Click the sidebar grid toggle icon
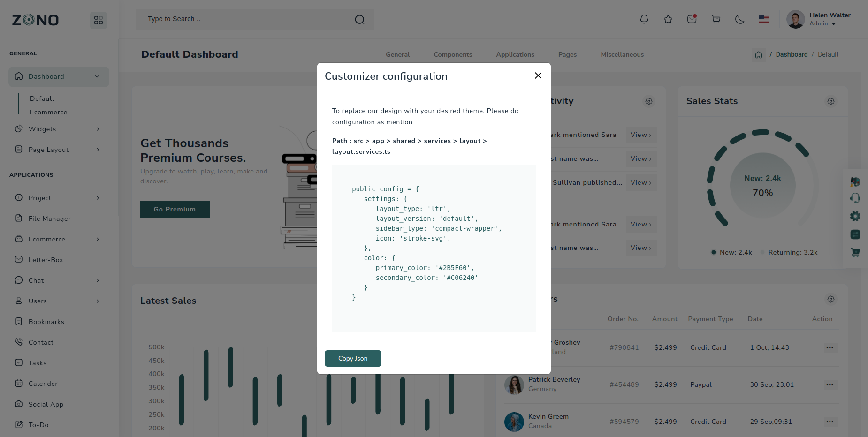Screen dimensions: 868x437 click(x=99, y=20)
